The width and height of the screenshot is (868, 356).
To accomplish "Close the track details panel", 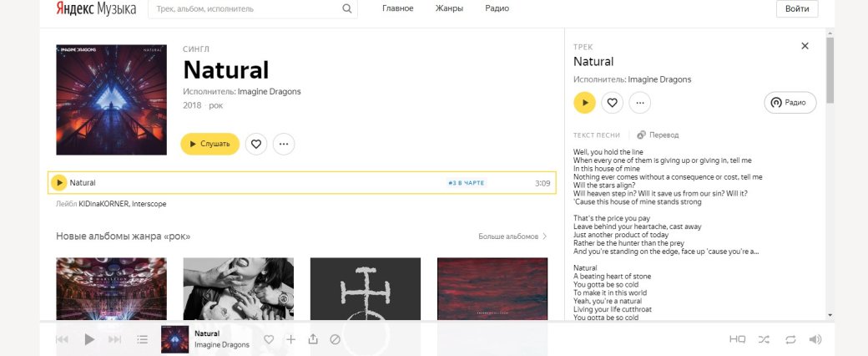I will pos(805,46).
